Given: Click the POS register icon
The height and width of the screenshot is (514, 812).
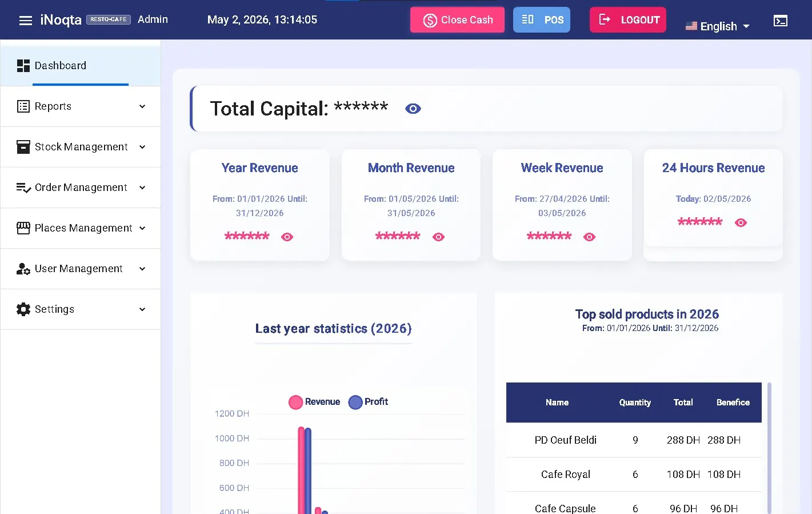Looking at the screenshot, I should 528,19.
